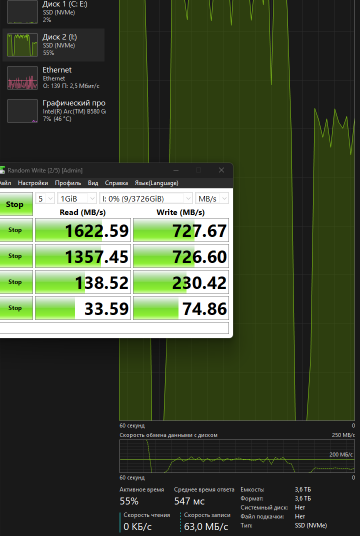Click the 1622.59 read result cell

click(x=83, y=230)
